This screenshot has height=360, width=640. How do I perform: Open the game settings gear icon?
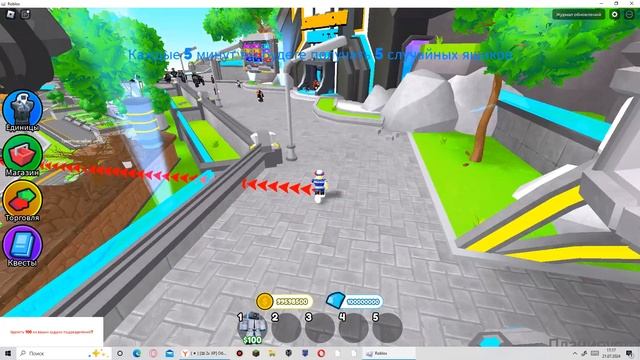(615, 14)
